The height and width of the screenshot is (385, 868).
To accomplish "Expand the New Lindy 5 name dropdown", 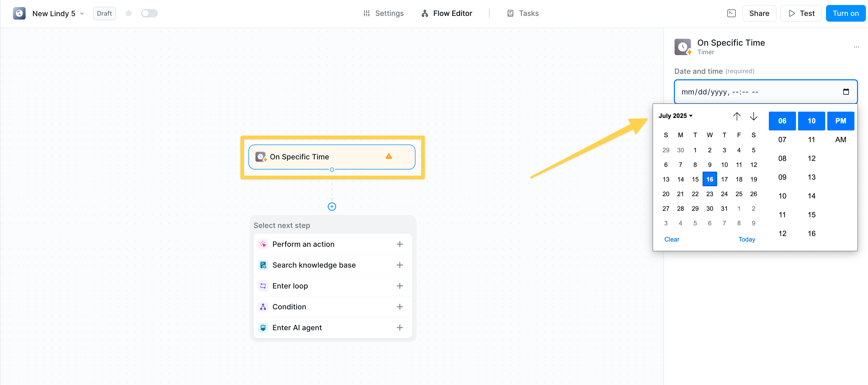I will click(x=82, y=13).
